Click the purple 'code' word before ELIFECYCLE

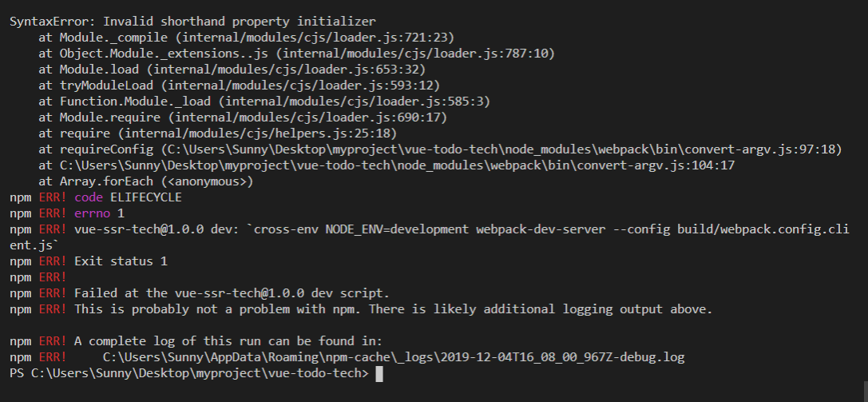[89, 197]
